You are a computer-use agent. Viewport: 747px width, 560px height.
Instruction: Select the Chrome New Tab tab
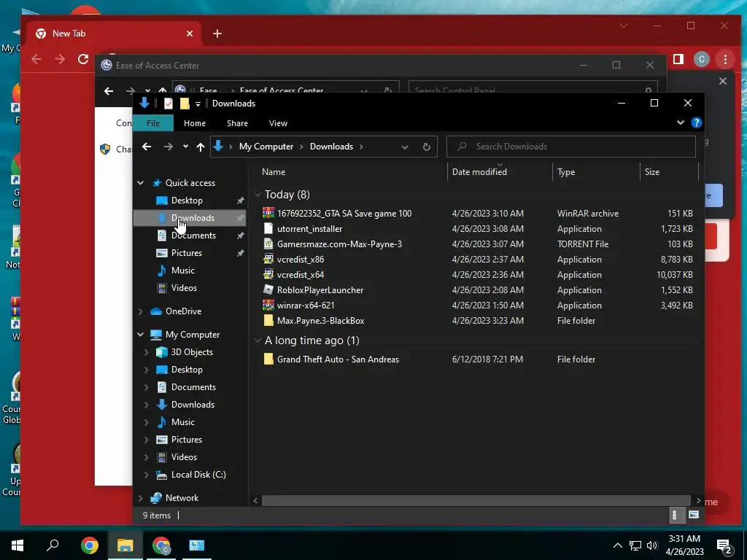click(115, 34)
